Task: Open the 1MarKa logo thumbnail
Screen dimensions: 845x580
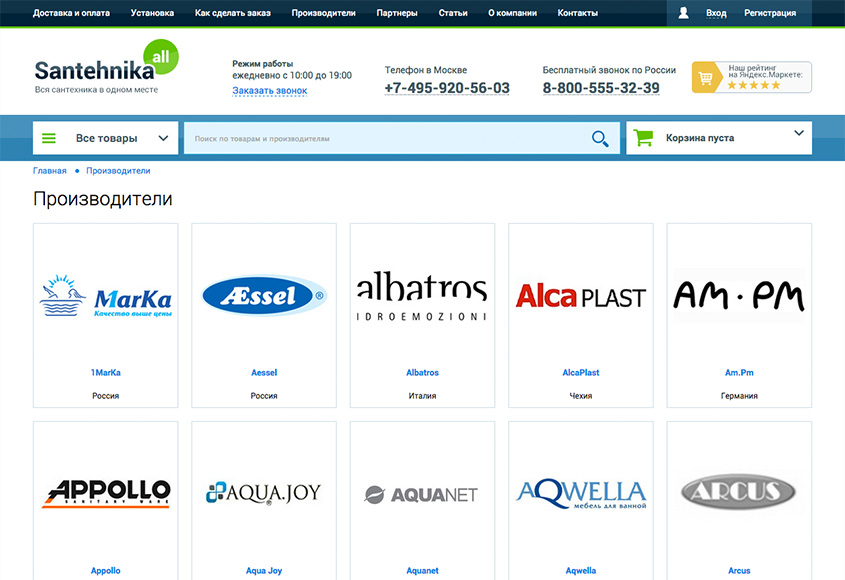Action: pos(106,296)
